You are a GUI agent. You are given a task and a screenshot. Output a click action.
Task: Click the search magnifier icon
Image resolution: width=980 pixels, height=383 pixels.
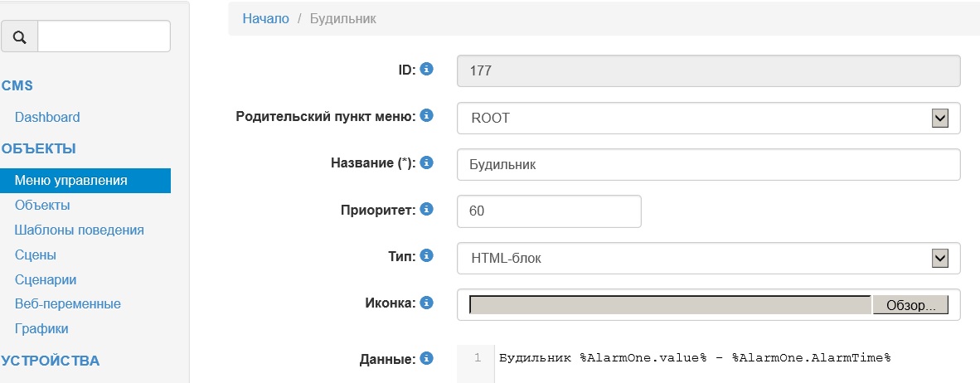20,37
